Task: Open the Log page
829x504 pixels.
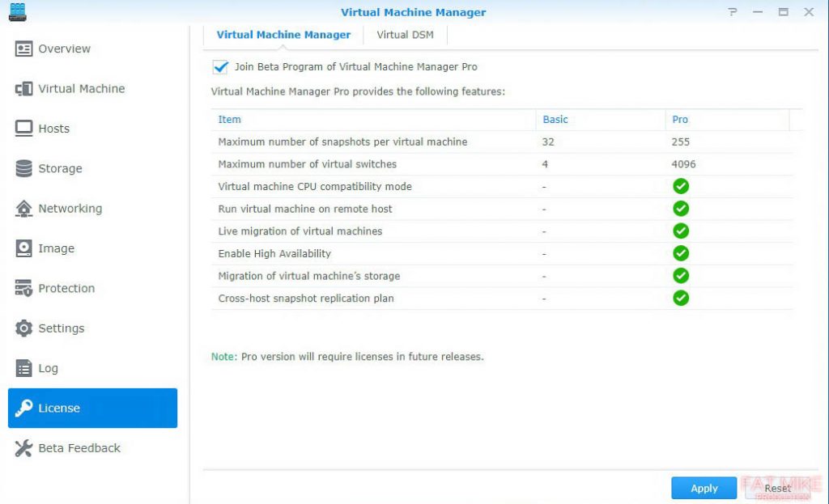Action: click(x=92, y=368)
